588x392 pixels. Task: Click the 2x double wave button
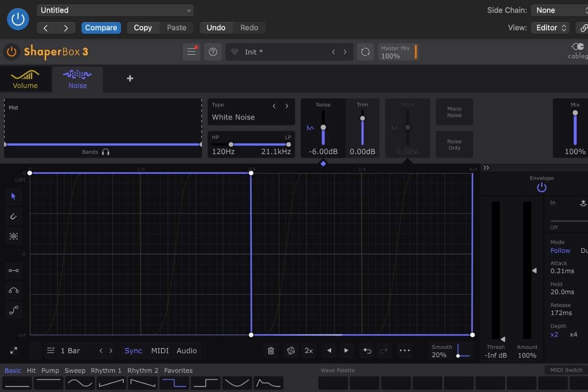coord(309,351)
